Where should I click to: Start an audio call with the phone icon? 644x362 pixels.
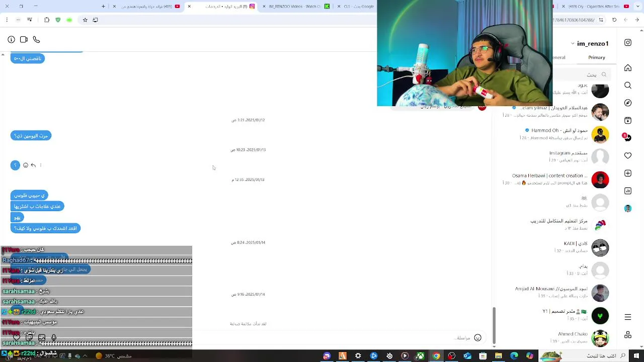[x=36, y=39]
